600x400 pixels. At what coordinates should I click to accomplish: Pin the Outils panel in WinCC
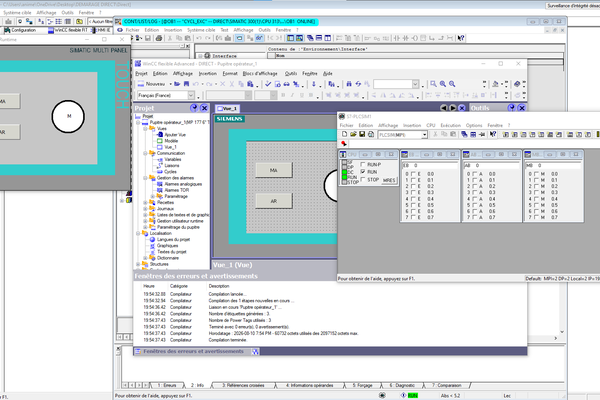(512, 108)
